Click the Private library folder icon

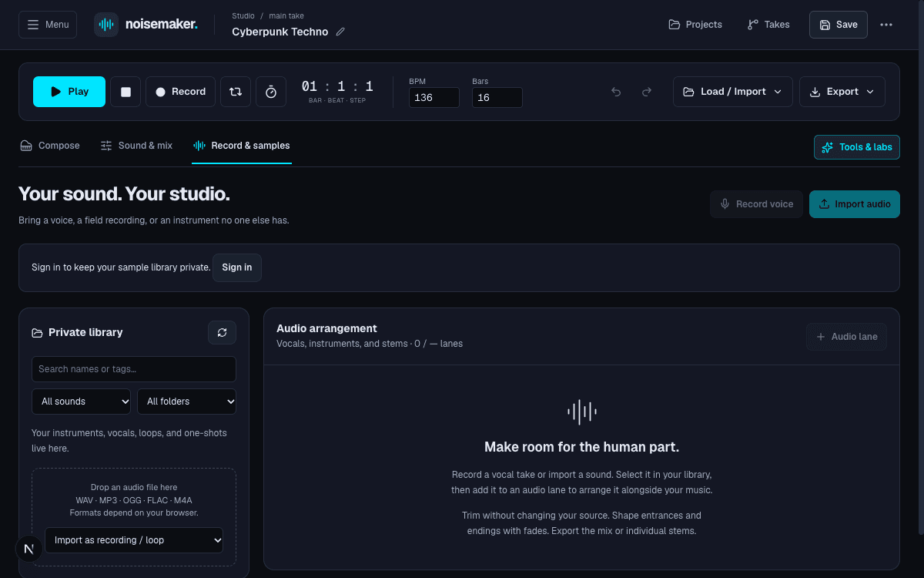[37, 333]
